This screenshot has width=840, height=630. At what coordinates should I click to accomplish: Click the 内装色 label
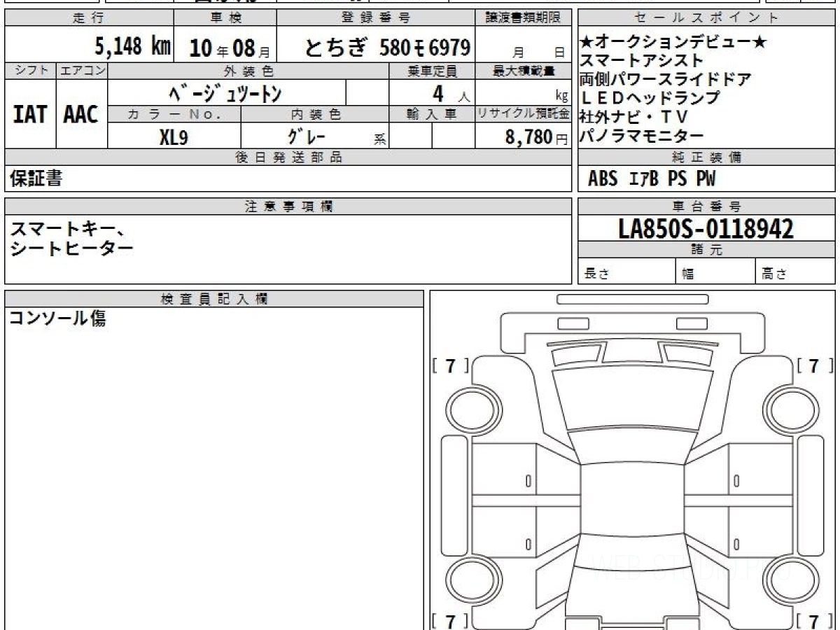(x=315, y=114)
